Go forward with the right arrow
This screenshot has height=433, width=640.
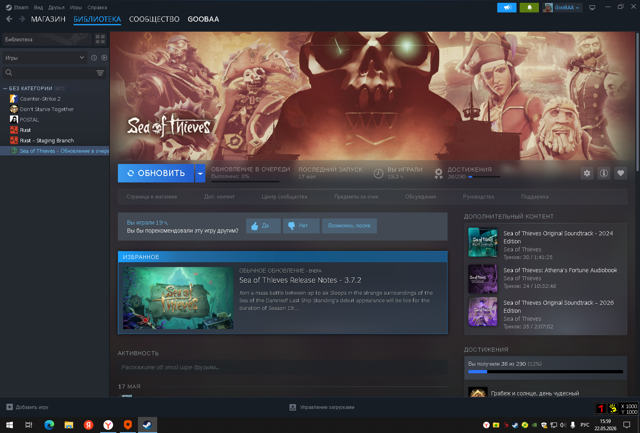pyautogui.click(x=22, y=19)
